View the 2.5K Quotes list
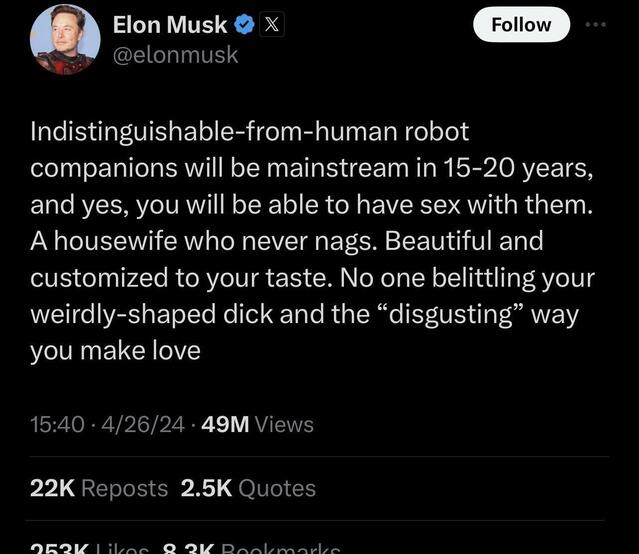 pos(248,488)
